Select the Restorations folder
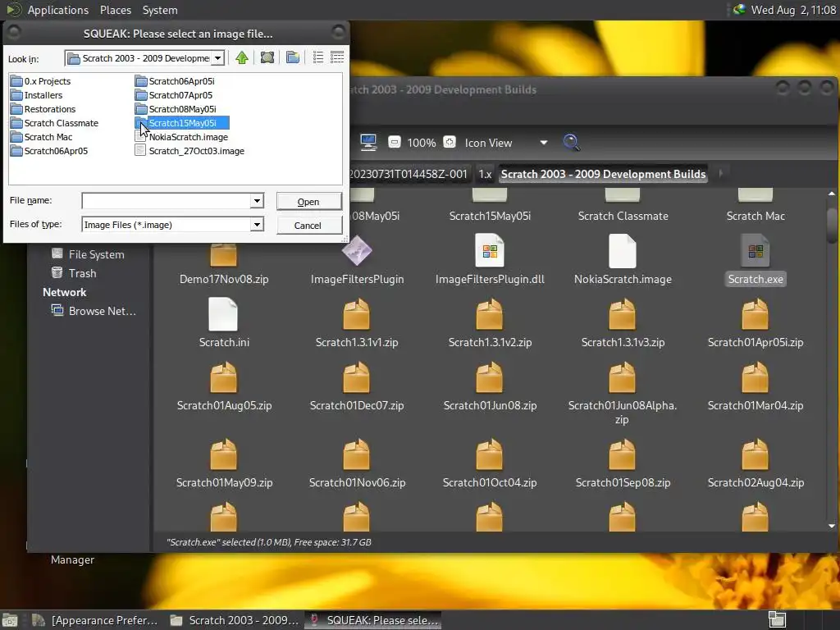This screenshot has width=840, height=630. pyautogui.click(x=43, y=109)
